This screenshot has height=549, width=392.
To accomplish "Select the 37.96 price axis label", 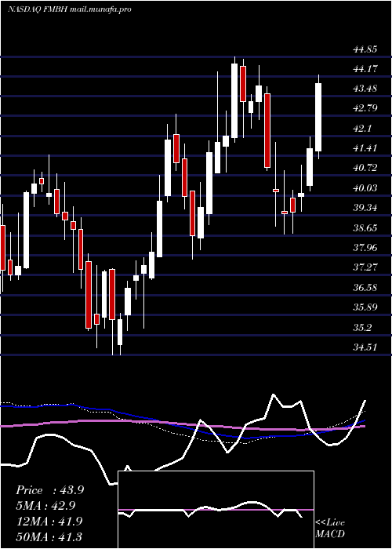I will [365, 248].
